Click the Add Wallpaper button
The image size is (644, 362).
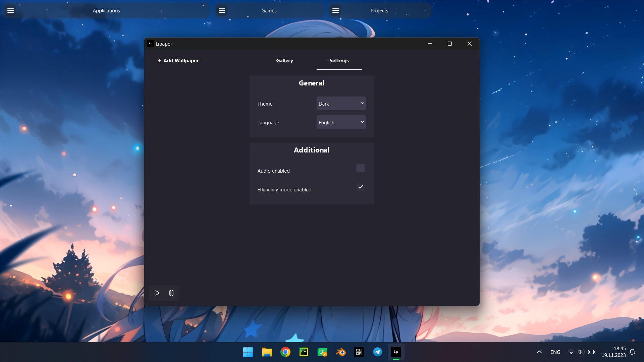click(x=178, y=61)
